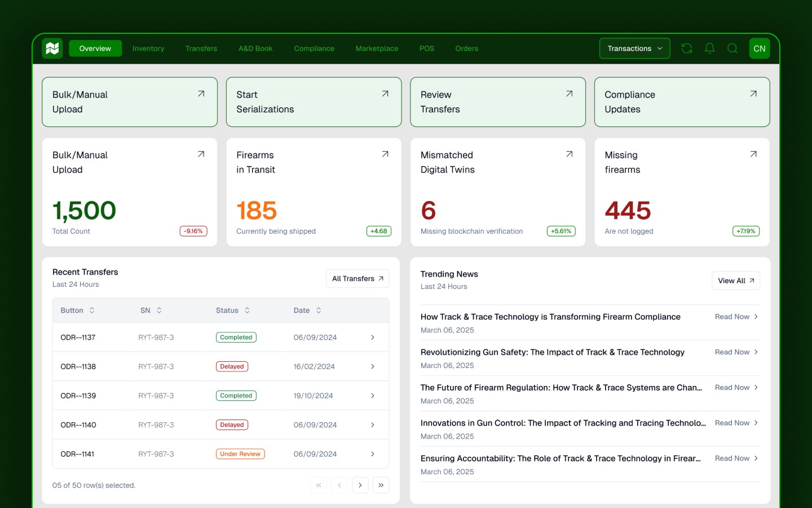Read Now: Future of Firearm Regulation article
This screenshot has width=812, height=508.
tap(736, 388)
